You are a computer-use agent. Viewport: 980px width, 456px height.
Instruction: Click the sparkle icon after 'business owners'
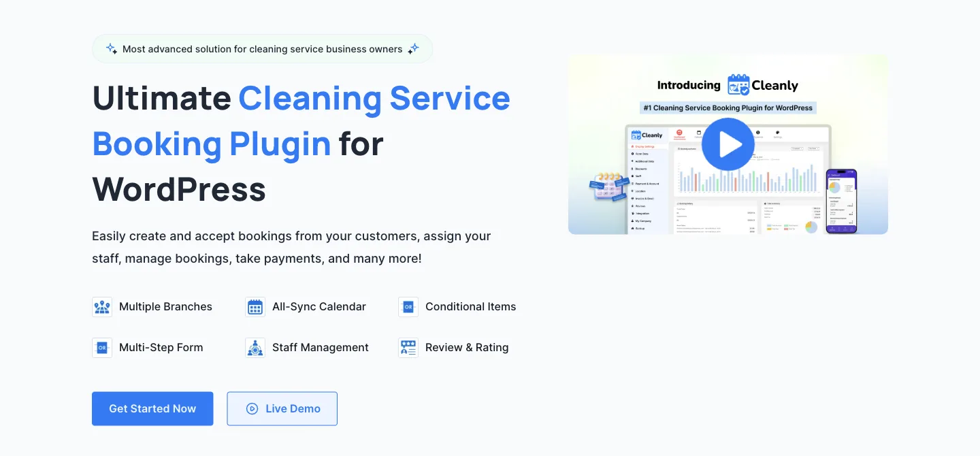tap(414, 48)
